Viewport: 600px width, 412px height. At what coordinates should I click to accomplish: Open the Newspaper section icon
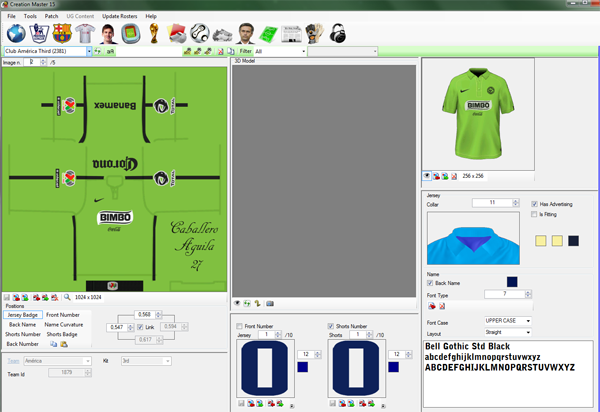[x=292, y=34]
